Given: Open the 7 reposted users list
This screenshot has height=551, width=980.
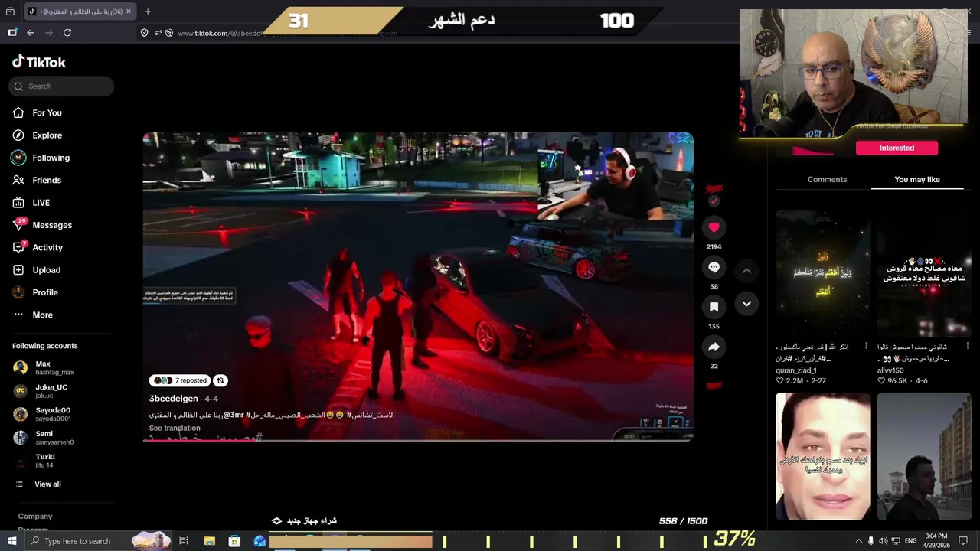Looking at the screenshot, I should click(x=180, y=380).
